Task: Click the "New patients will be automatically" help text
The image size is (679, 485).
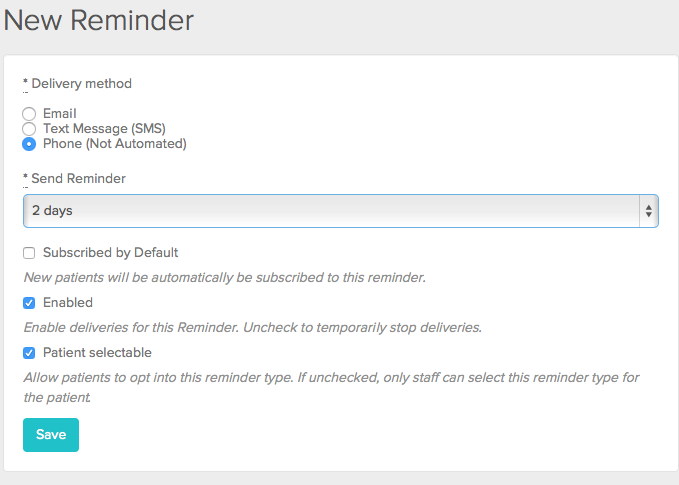Action: (225, 277)
